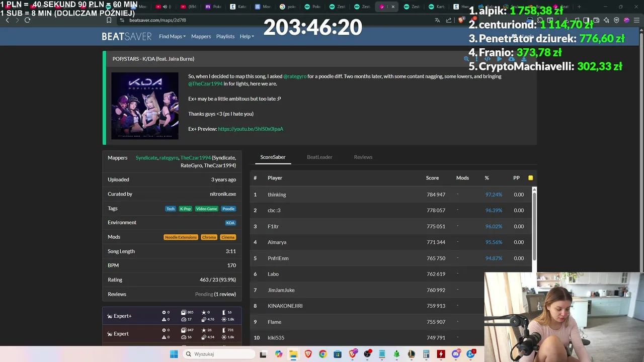Open Microsoft Store from the taskbar

point(338,354)
